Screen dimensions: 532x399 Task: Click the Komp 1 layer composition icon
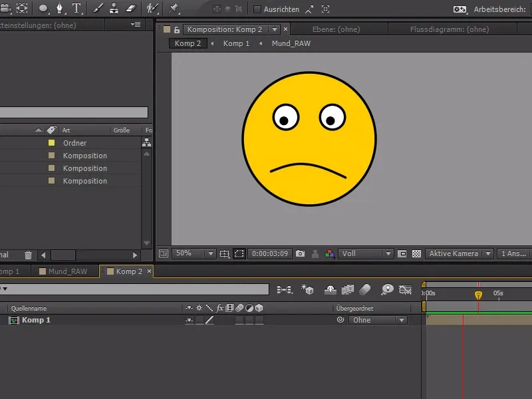coord(14,320)
